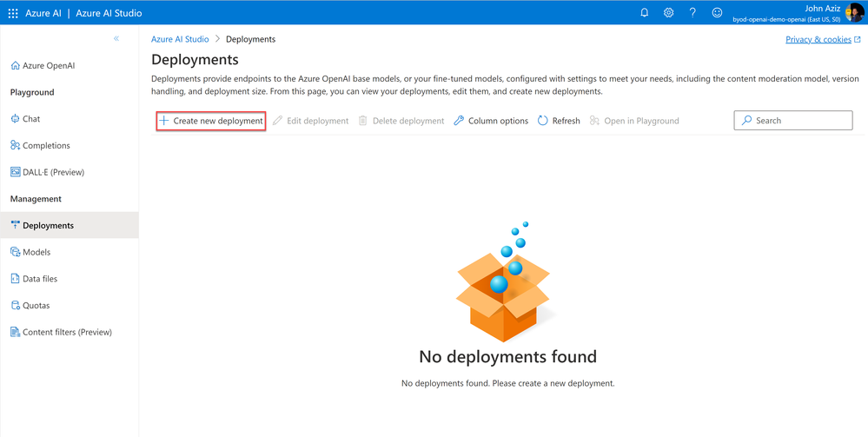Click Azure AI Studio header title
Image resolution: width=868 pixels, height=437 pixels.
click(x=109, y=13)
